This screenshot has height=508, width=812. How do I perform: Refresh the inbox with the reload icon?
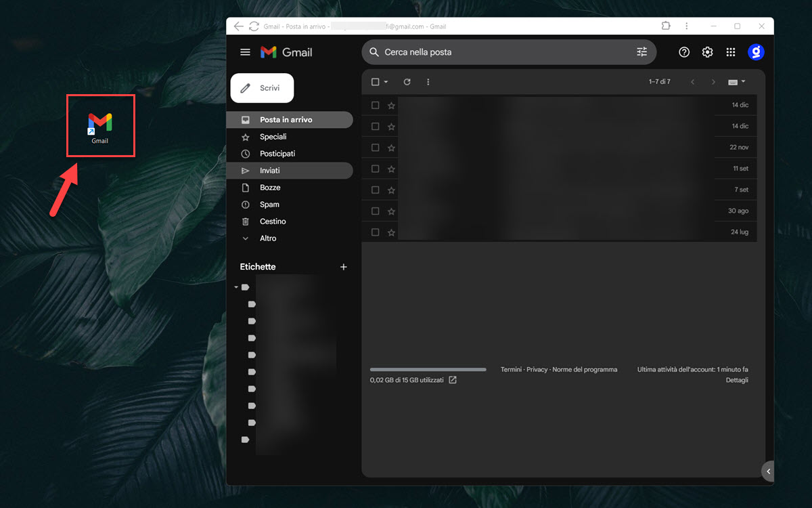pyautogui.click(x=407, y=81)
